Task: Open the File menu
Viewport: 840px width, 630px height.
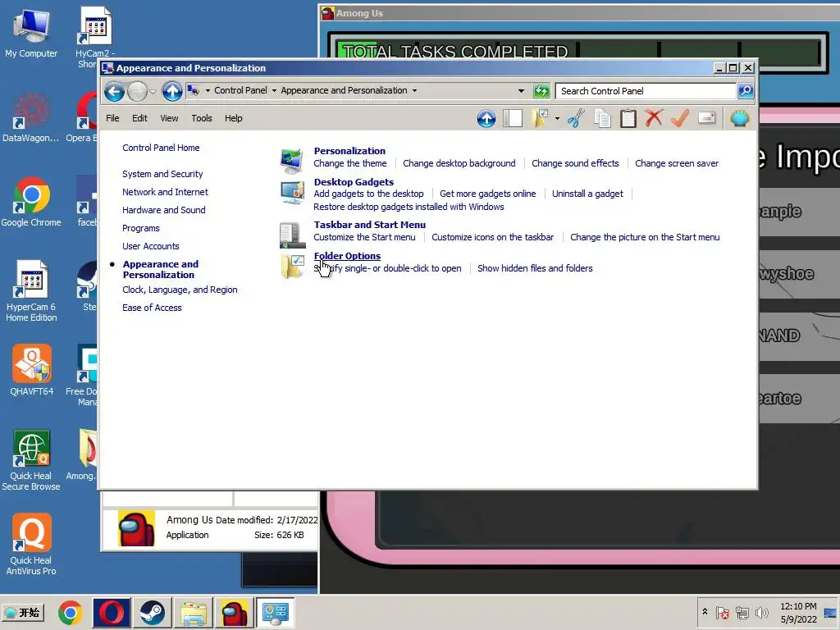Action: tap(112, 118)
